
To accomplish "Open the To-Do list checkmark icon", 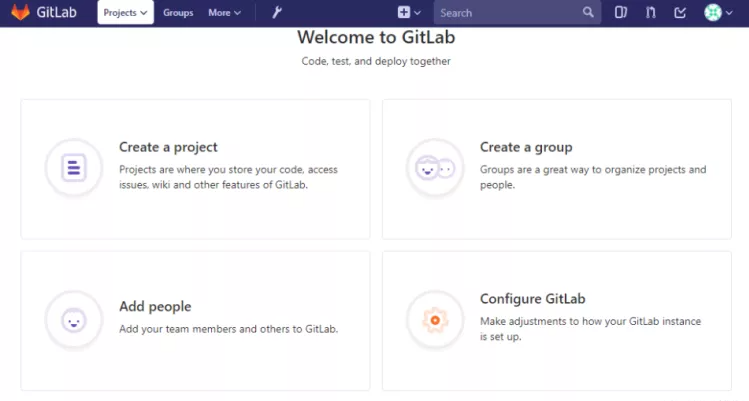I will pos(680,12).
